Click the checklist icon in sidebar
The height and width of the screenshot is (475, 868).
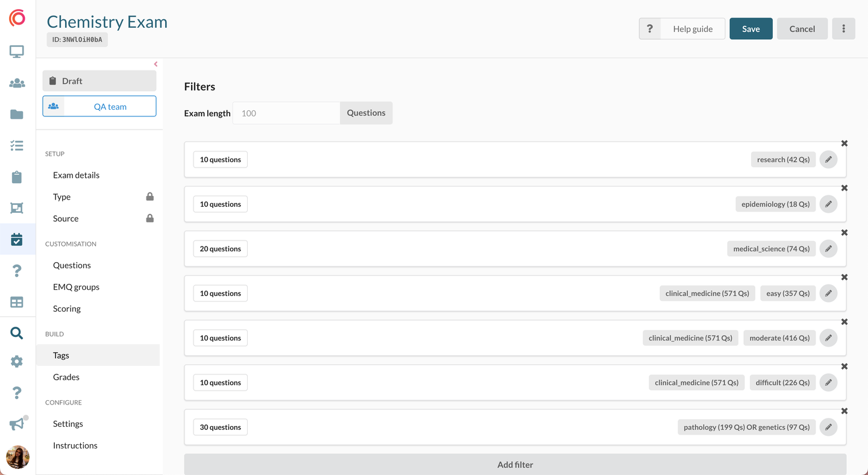click(17, 146)
